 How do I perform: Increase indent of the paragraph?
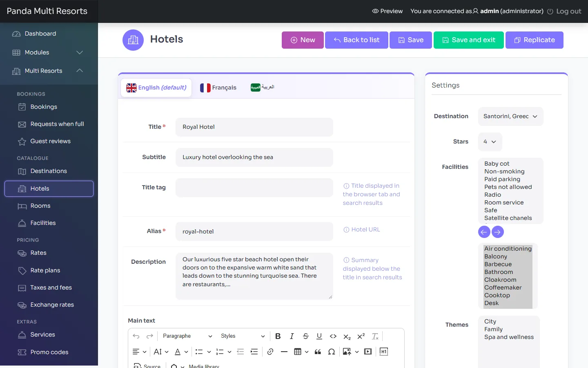254,352
